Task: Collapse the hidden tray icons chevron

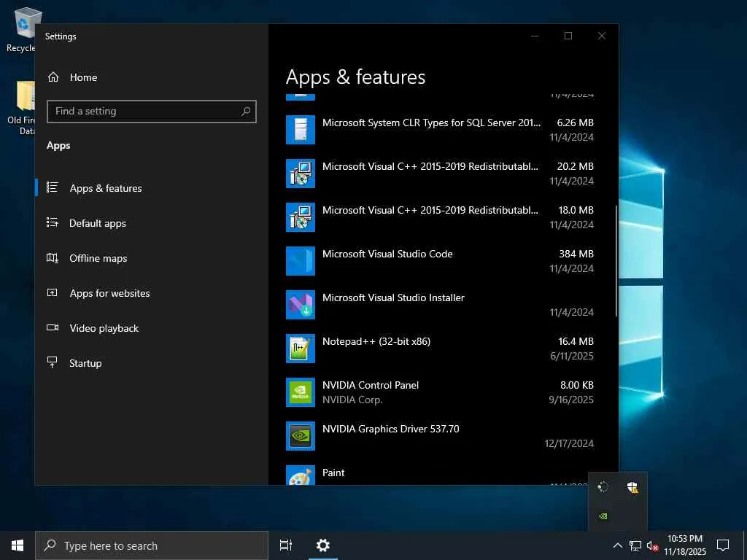Action: pyautogui.click(x=617, y=545)
